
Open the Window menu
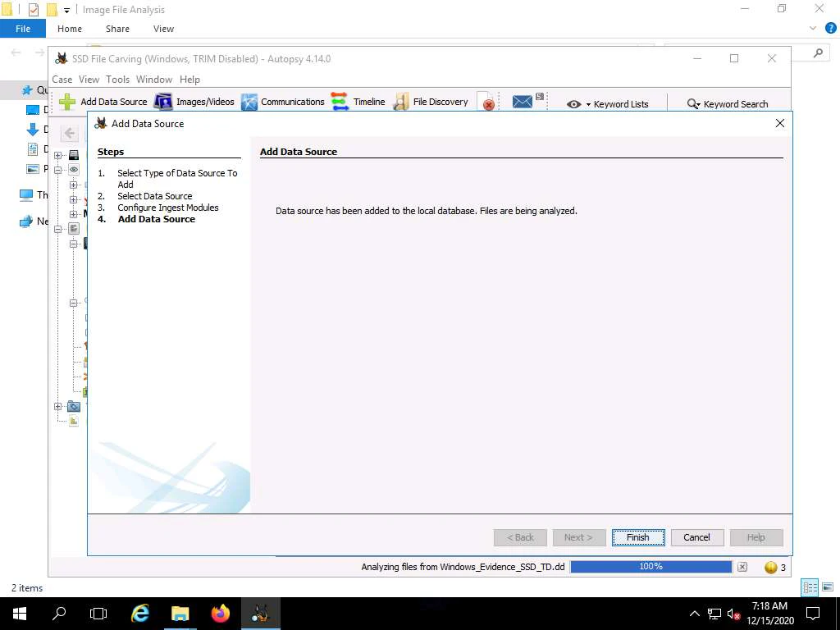click(154, 80)
